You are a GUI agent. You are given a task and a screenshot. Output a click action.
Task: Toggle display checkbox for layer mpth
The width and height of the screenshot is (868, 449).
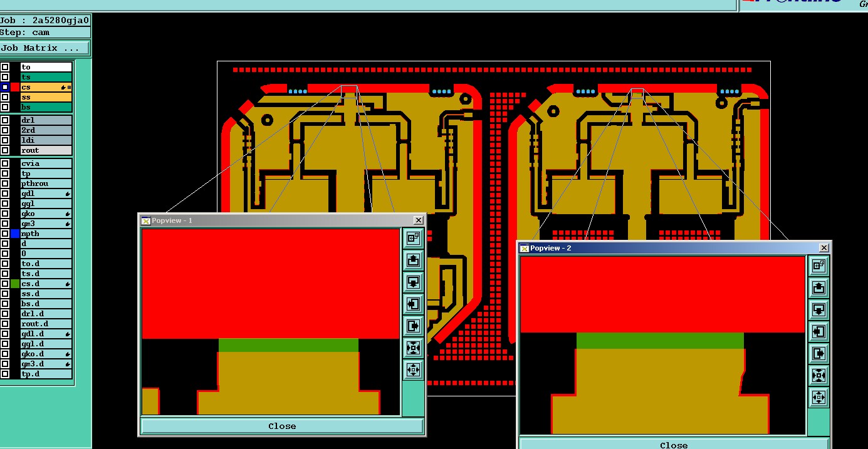[x=5, y=234]
